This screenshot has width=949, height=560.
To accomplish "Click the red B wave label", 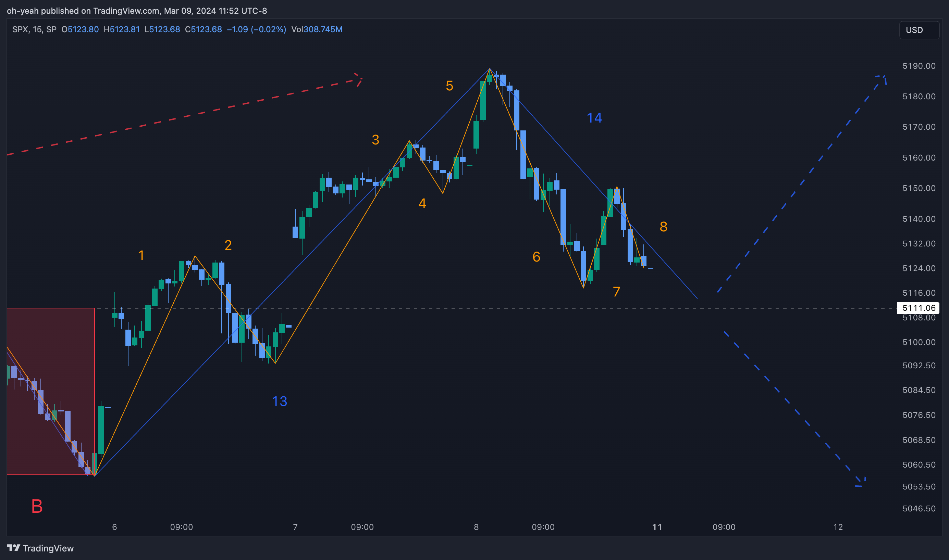I will (x=37, y=506).
